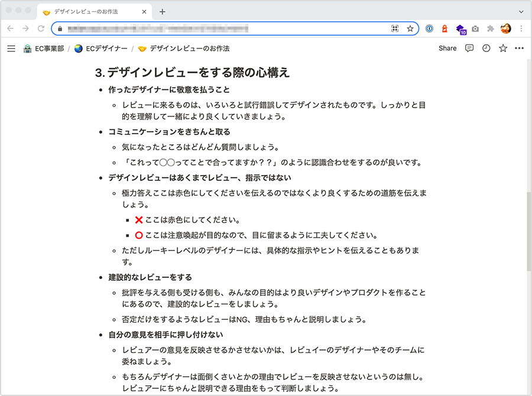The image size is (532, 396).
Task: Click the purple extension with the 10 badge
Action: [x=460, y=28]
